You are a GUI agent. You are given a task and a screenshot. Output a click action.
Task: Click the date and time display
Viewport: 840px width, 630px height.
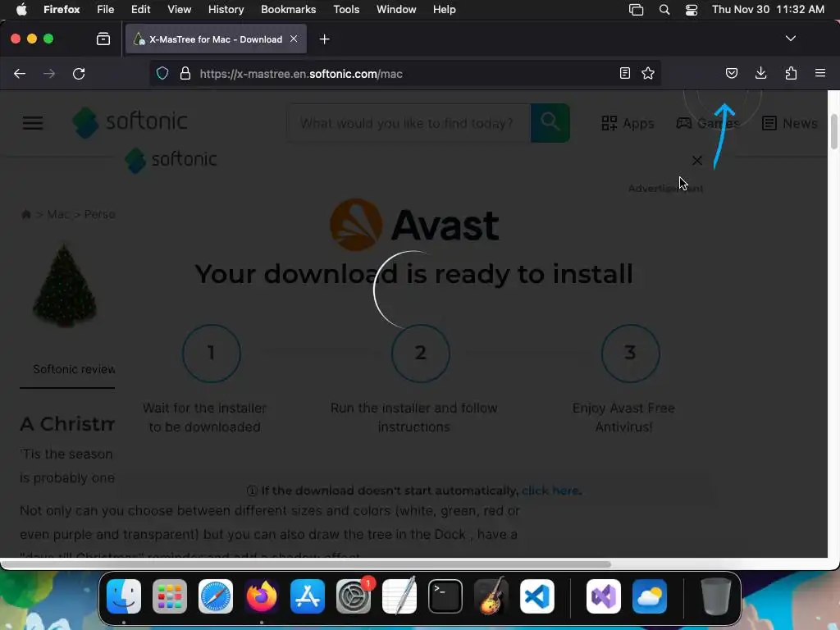click(768, 9)
